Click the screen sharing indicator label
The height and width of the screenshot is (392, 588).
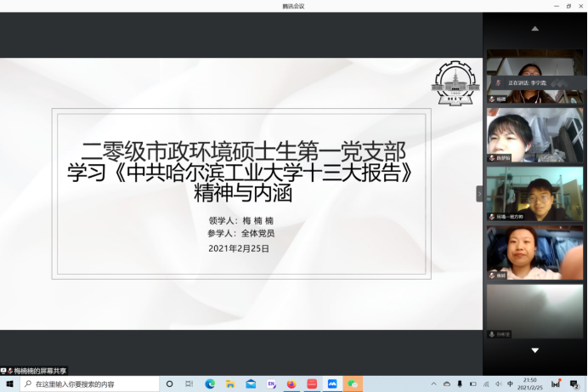[35, 371]
